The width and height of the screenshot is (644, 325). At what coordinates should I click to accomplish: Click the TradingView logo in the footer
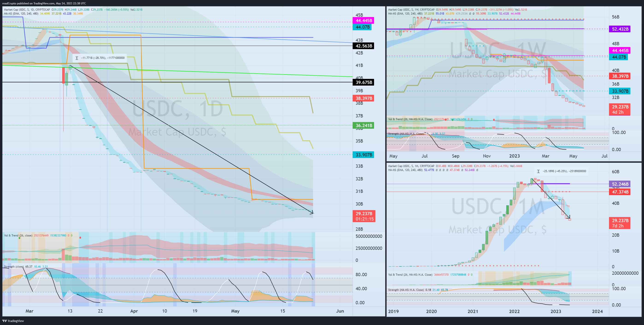point(13,321)
